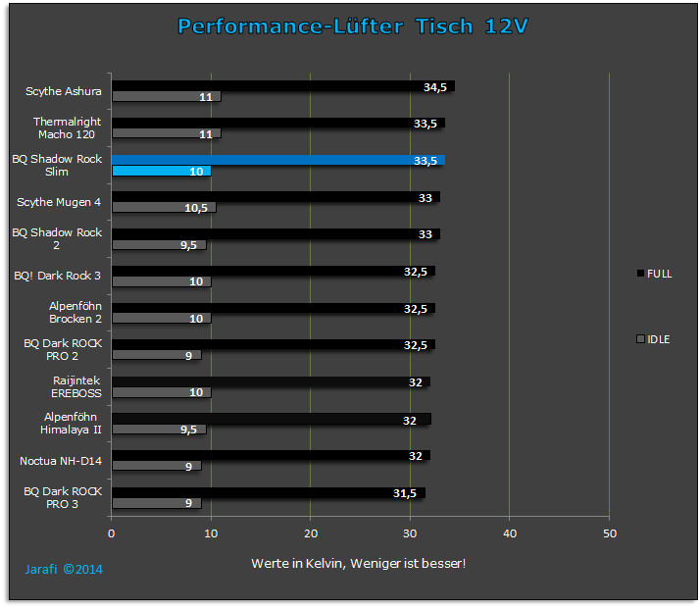The width and height of the screenshot is (700, 608).
Task: Click the 9 idle value of Noctua NH-D14
Action: (x=189, y=467)
